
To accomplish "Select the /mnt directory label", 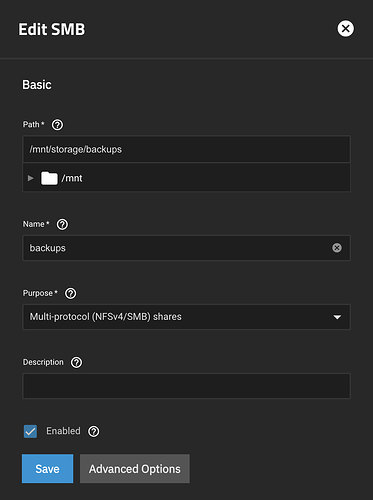I will [x=72, y=178].
